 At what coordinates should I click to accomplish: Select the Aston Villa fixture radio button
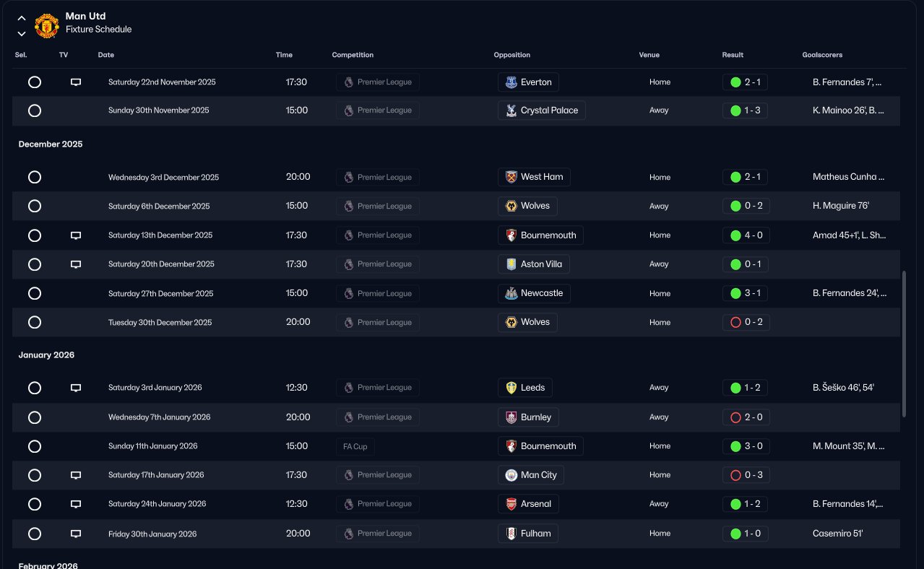coord(35,264)
